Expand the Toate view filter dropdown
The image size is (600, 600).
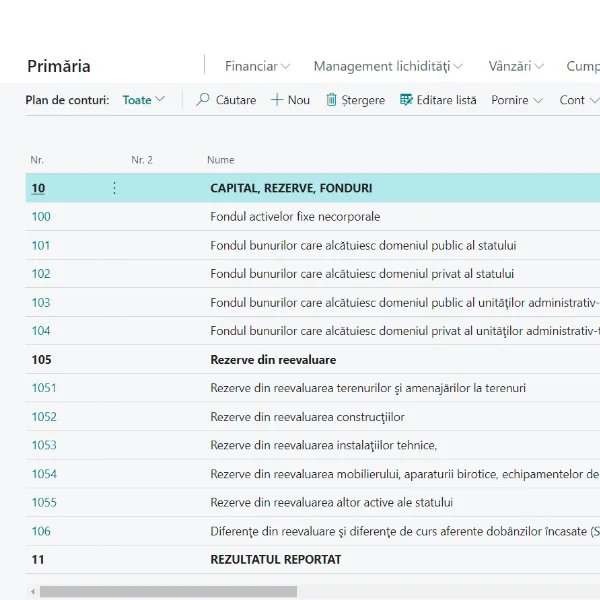pyautogui.click(x=143, y=100)
